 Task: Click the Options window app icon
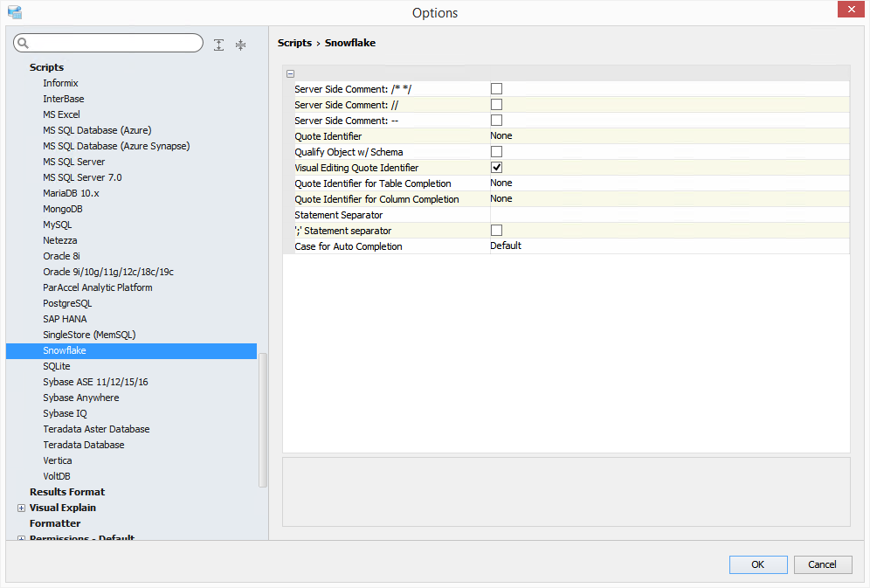pyautogui.click(x=14, y=12)
